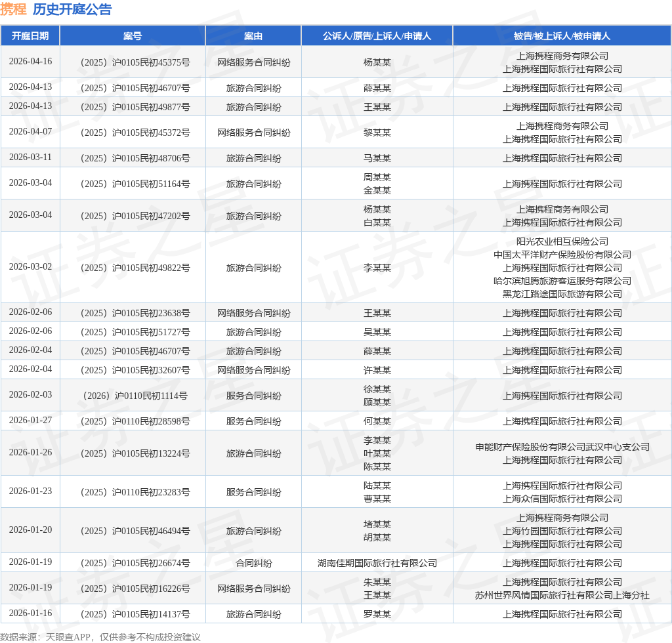Select case number 沪0105民初46494号

coord(135,531)
